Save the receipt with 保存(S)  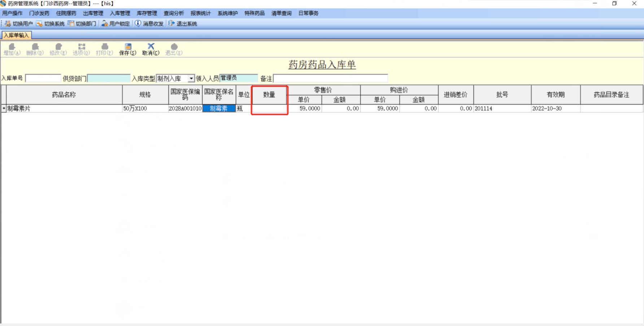(128, 49)
